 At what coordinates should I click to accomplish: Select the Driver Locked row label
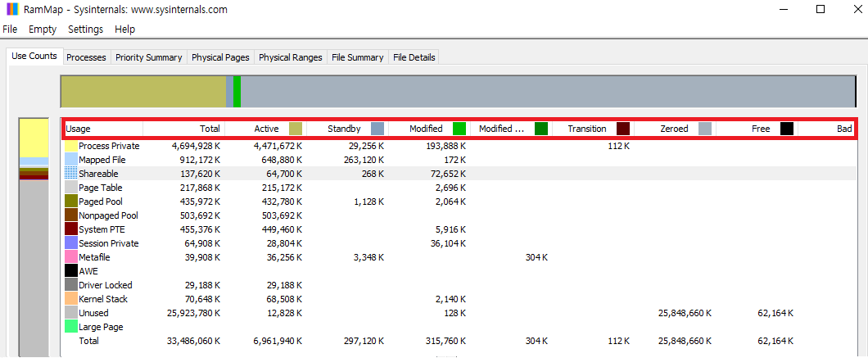105,285
